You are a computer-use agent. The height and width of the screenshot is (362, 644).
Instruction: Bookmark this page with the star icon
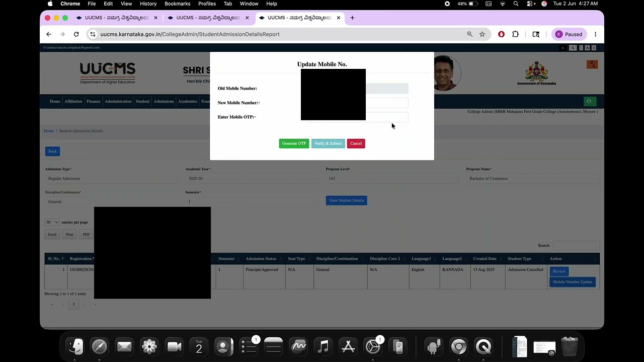482,34
